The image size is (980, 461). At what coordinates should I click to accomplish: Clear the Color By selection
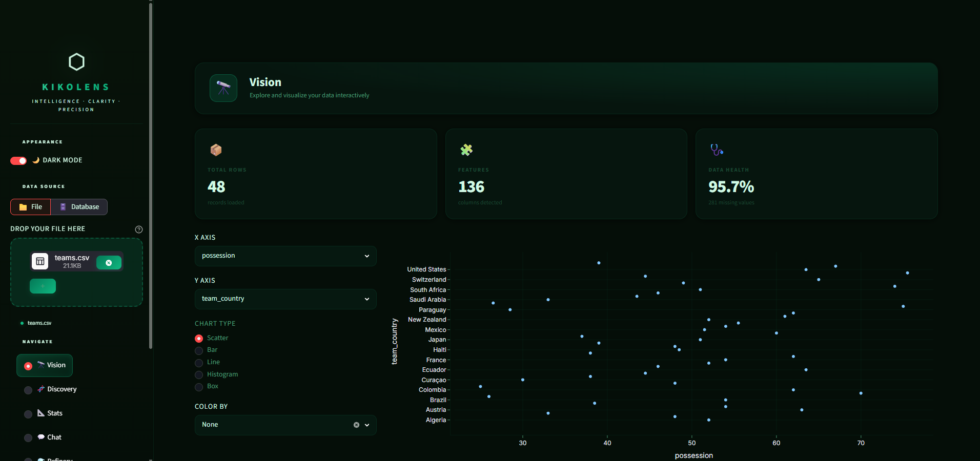[356, 425]
